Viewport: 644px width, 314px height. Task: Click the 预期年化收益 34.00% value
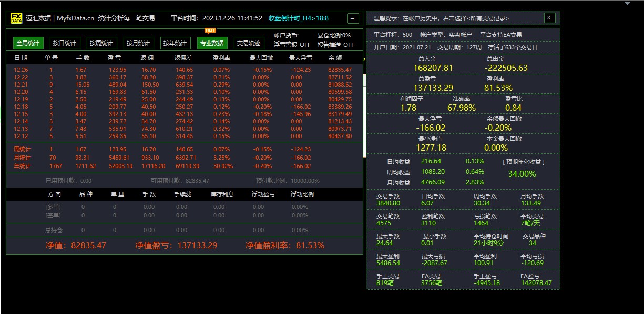tap(522, 174)
